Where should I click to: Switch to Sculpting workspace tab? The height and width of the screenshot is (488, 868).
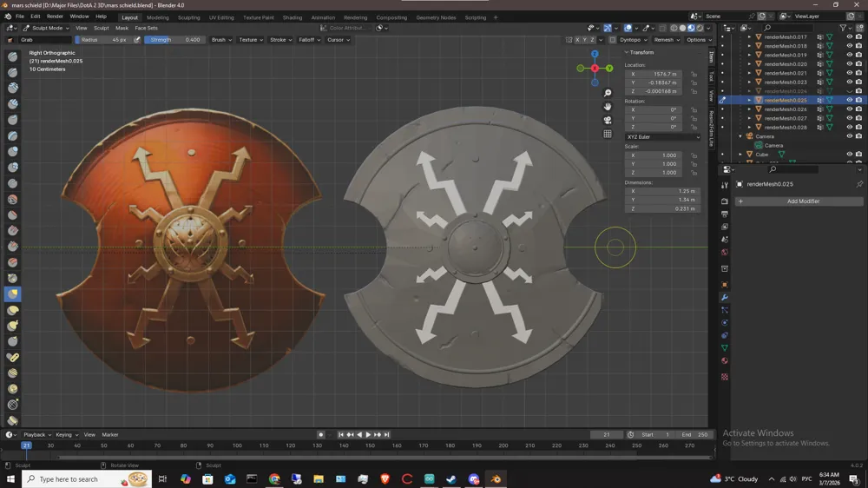[188, 17]
